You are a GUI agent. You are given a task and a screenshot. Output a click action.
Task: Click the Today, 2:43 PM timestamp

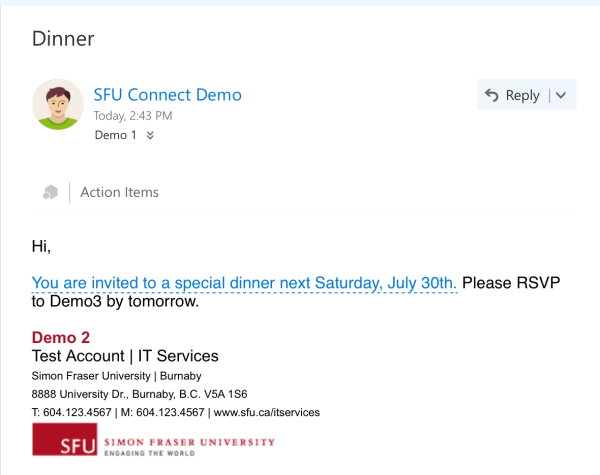point(133,116)
